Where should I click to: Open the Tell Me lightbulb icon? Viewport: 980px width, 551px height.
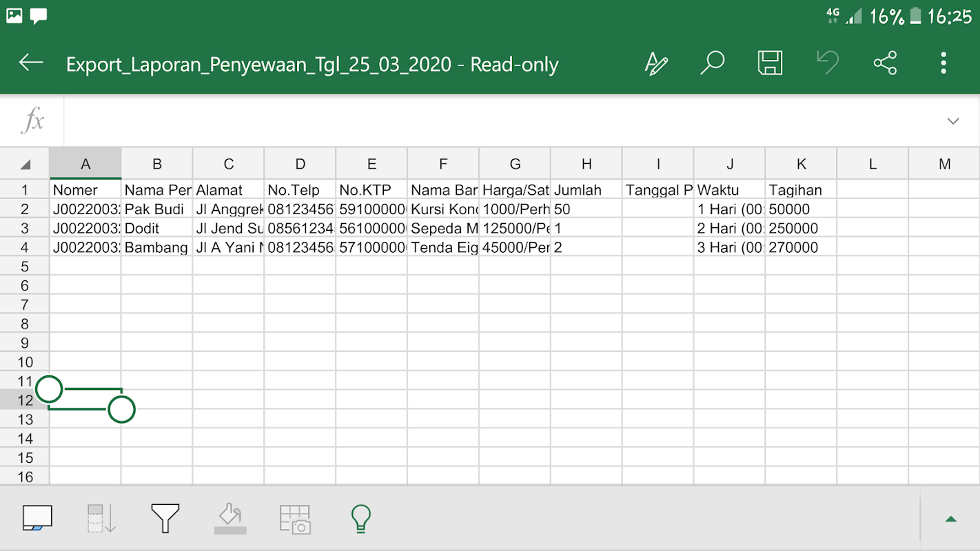[x=360, y=518]
